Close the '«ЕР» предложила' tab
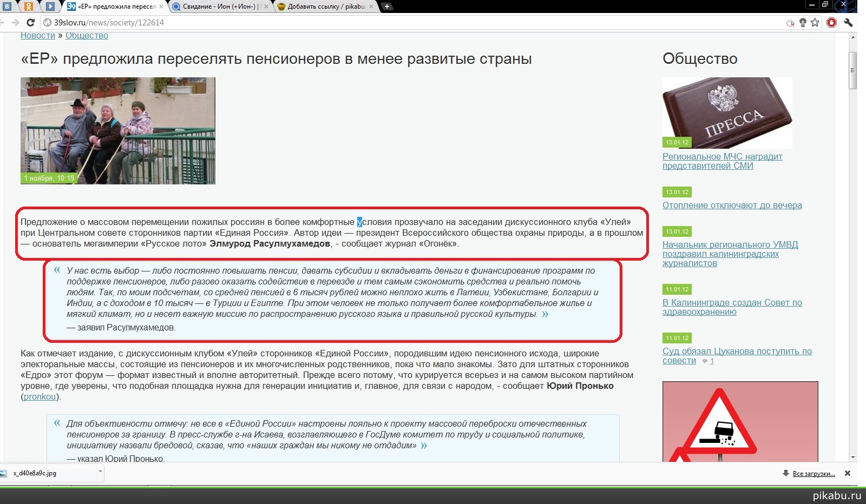 tap(161, 6)
